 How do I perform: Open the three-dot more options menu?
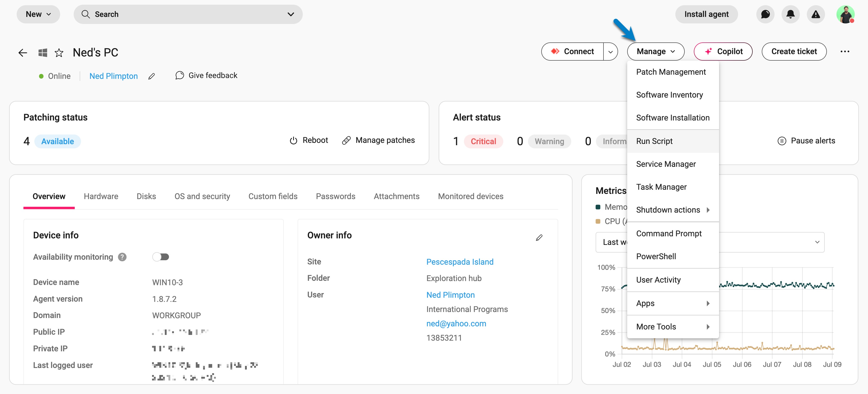[x=845, y=52]
